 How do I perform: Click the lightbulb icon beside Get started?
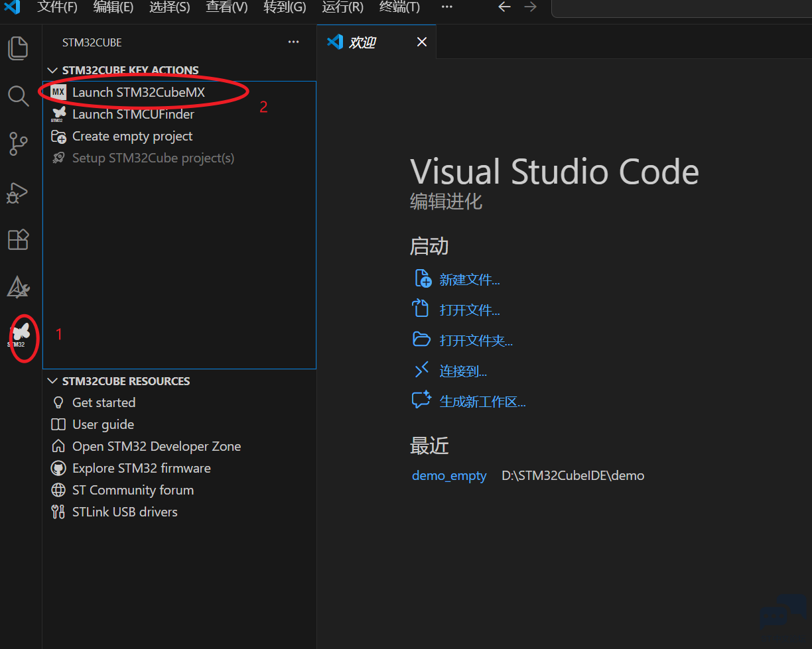point(58,402)
